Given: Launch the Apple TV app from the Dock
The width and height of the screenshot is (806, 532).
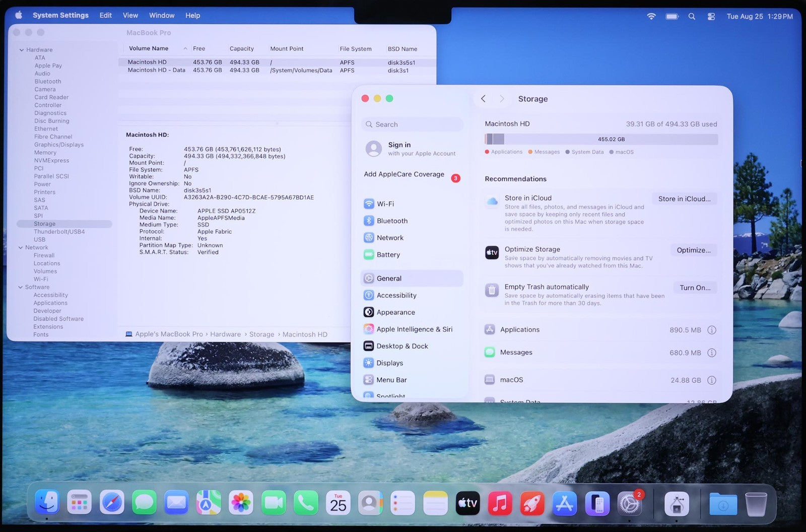Looking at the screenshot, I should [467, 502].
